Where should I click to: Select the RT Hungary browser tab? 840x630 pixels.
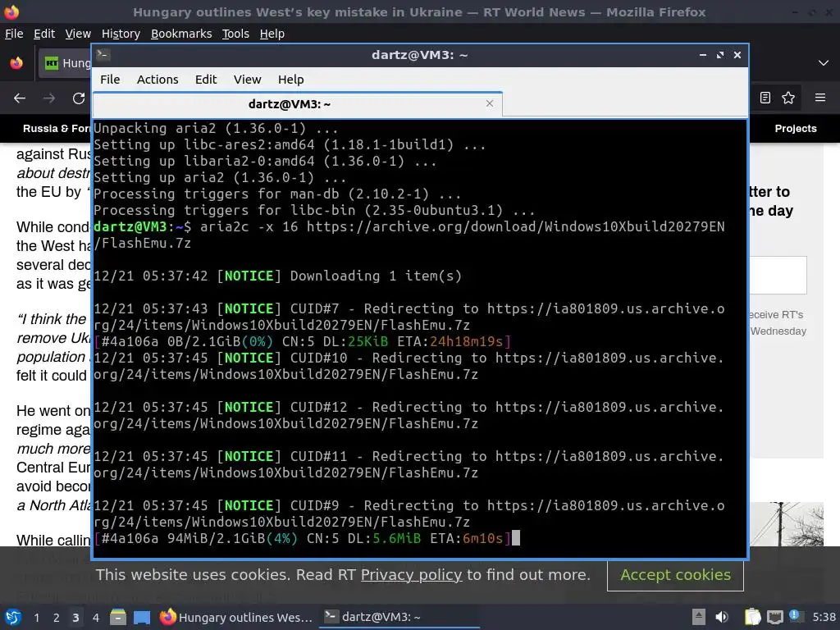pos(66,63)
